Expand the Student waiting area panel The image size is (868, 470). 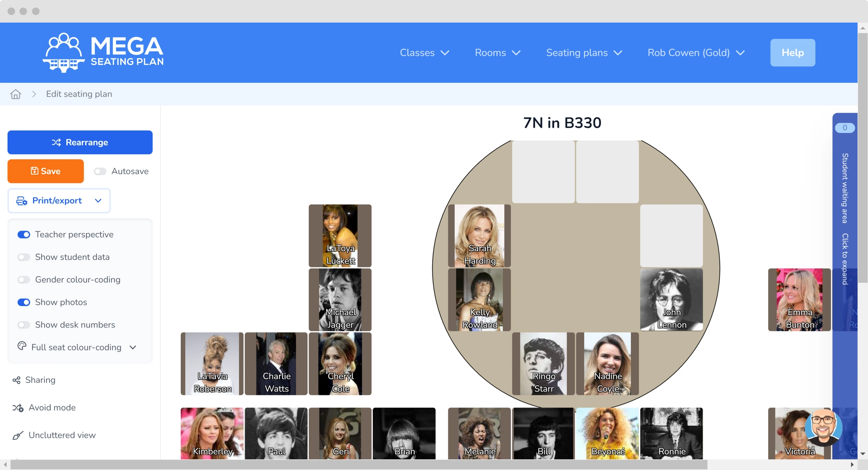[845, 219]
